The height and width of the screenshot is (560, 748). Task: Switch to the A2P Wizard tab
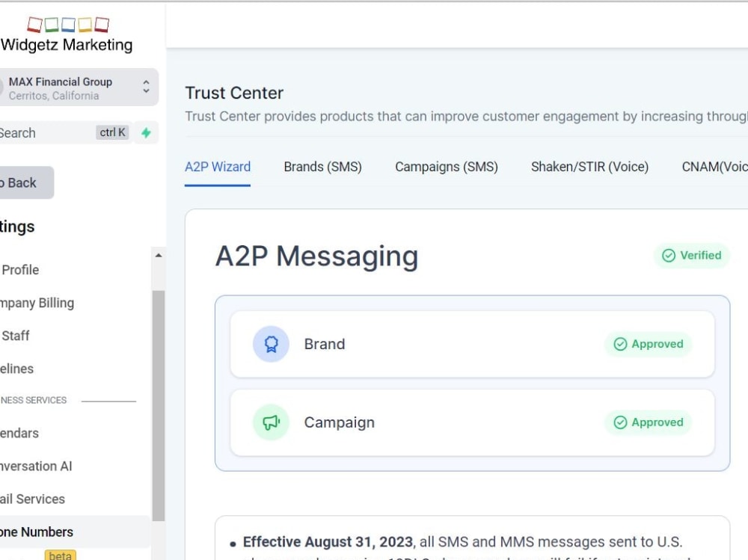point(218,167)
